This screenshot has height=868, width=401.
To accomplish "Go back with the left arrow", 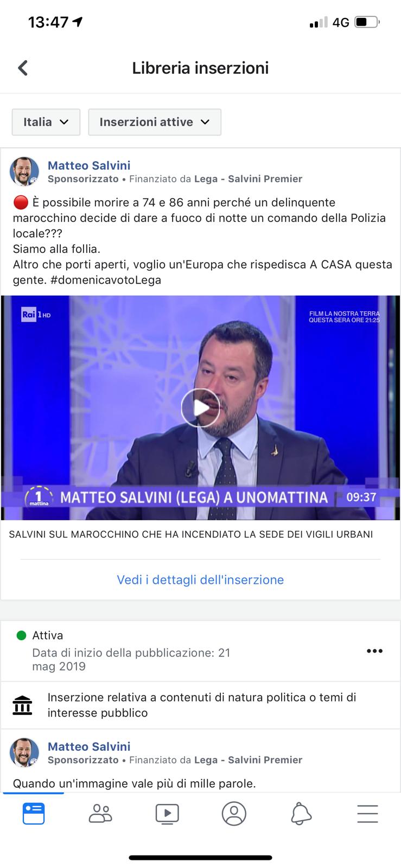I will (x=23, y=68).
